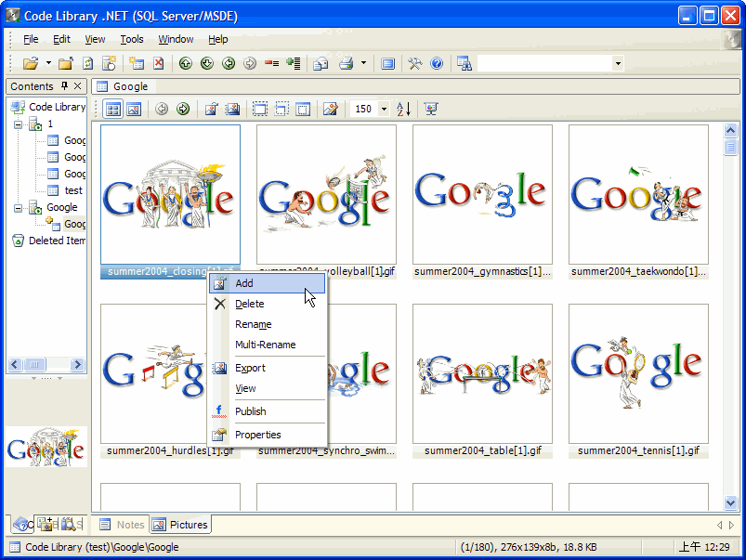
Task: Open the thumbnail size 150 dropdown
Action: click(x=384, y=109)
